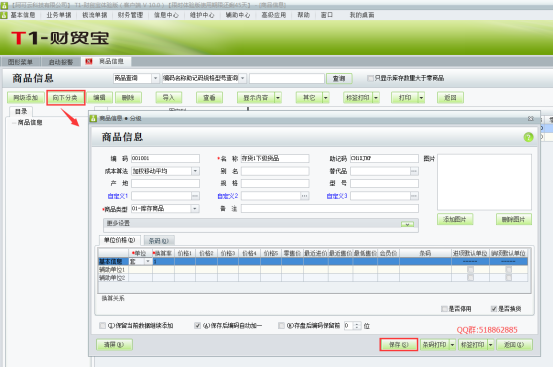Switch to the 条码 tab

(158, 241)
